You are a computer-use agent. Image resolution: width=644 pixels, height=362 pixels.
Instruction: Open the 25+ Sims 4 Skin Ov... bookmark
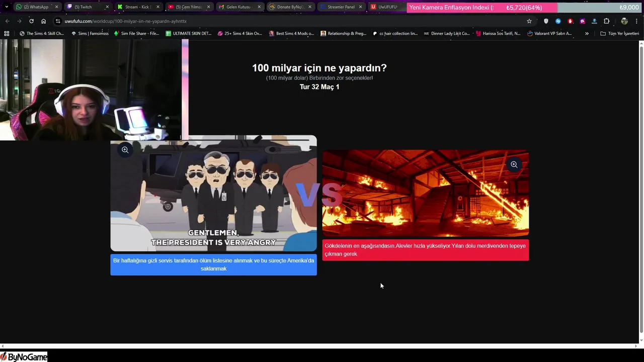coord(239,34)
